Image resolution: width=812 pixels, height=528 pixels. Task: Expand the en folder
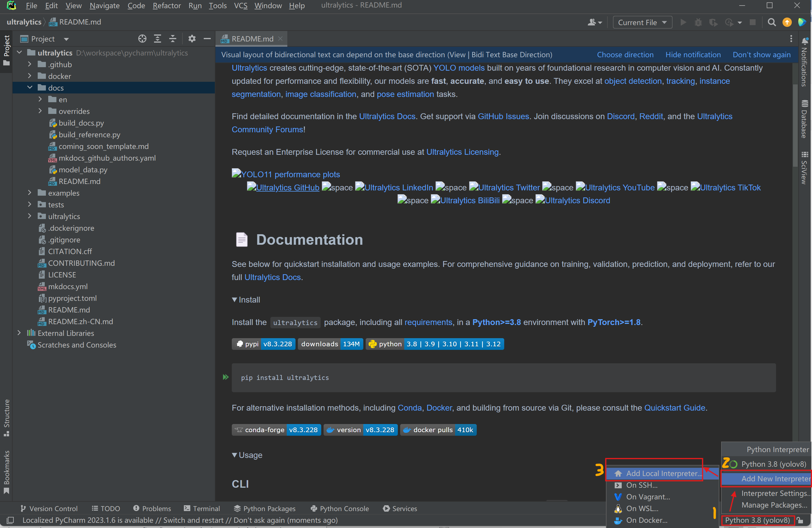[40, 99]
